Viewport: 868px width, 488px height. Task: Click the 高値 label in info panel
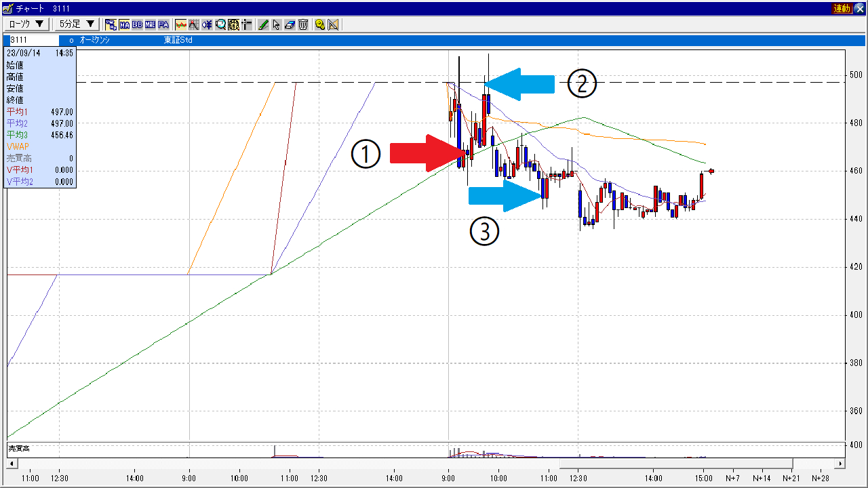tap(15, 77)
